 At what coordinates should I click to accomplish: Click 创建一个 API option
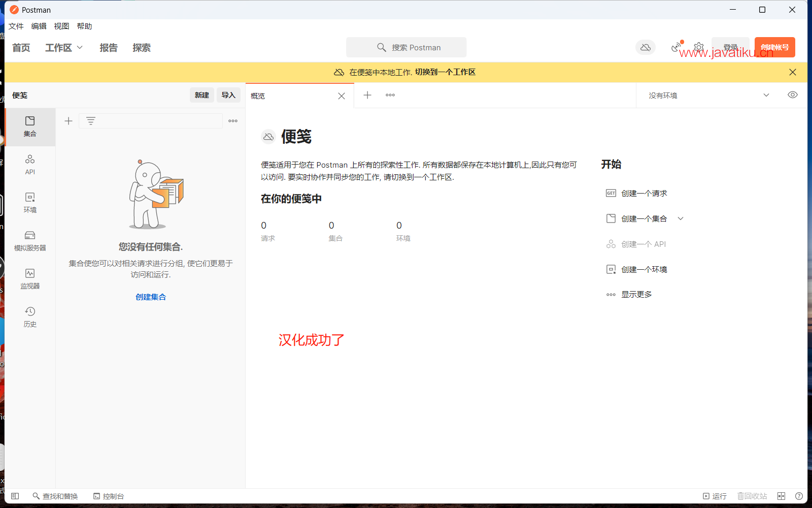[636, 244]
